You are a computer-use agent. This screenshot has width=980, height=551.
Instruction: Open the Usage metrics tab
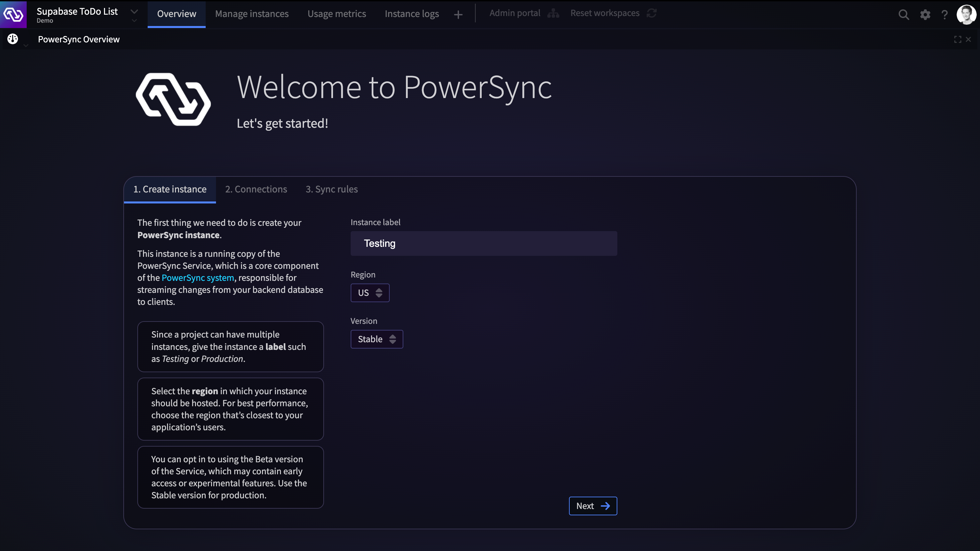click(337, 14)
